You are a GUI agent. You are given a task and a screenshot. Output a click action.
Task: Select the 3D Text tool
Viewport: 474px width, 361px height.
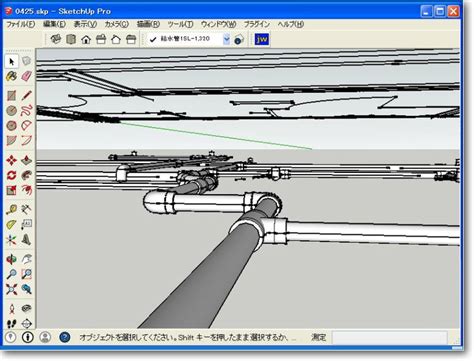pos(26,240)
